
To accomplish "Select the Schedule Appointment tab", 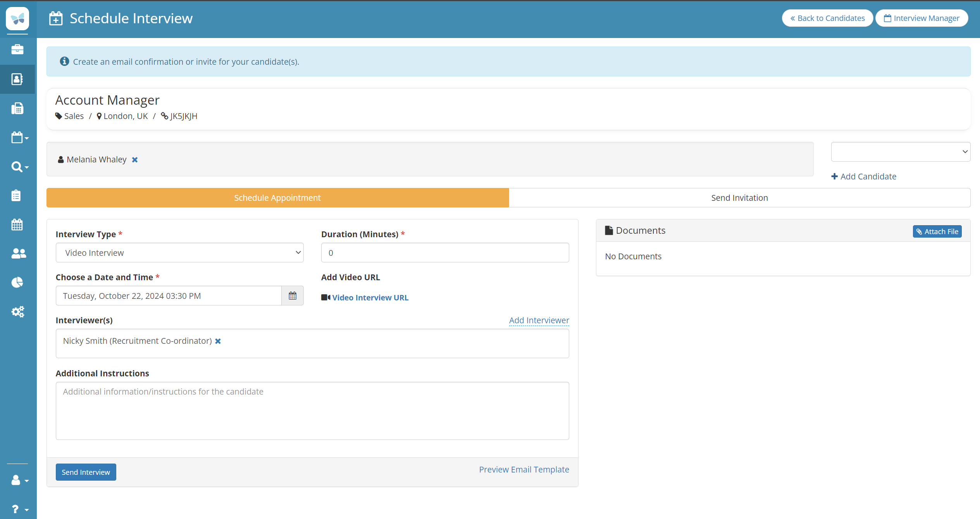I will (277, 198).
